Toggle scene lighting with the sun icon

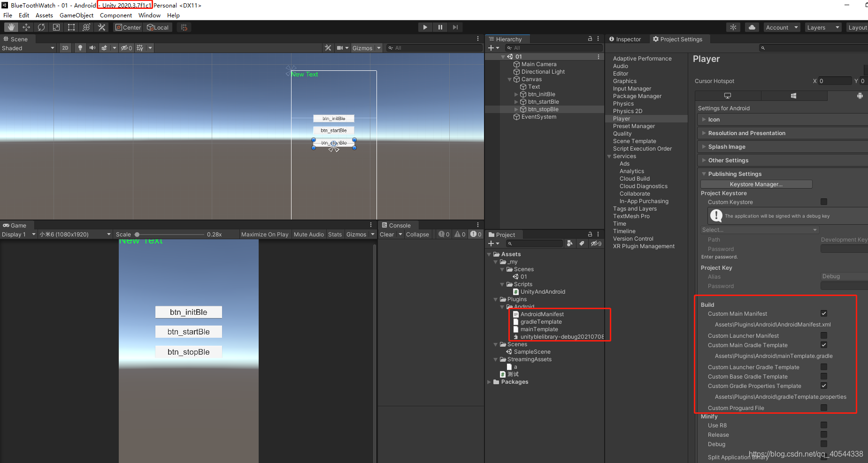click(80, 47)
